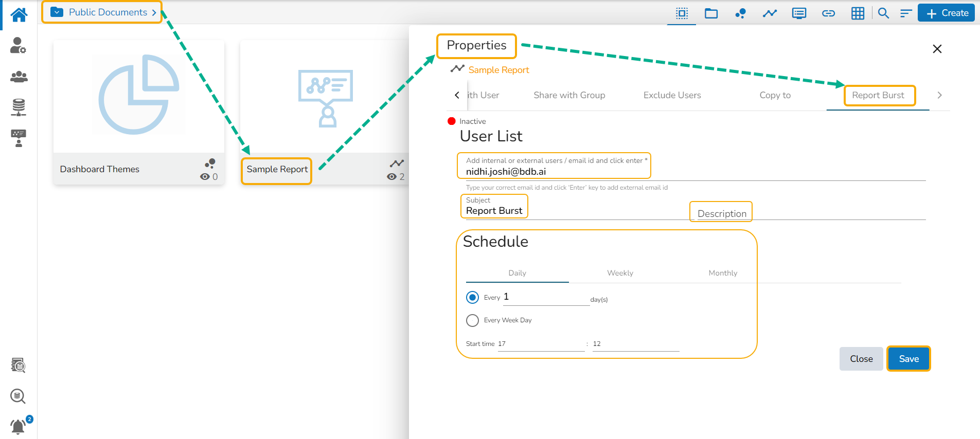Select the Daily schedule tab
Screen dimensions: 980x439
[x=518, y=273]
